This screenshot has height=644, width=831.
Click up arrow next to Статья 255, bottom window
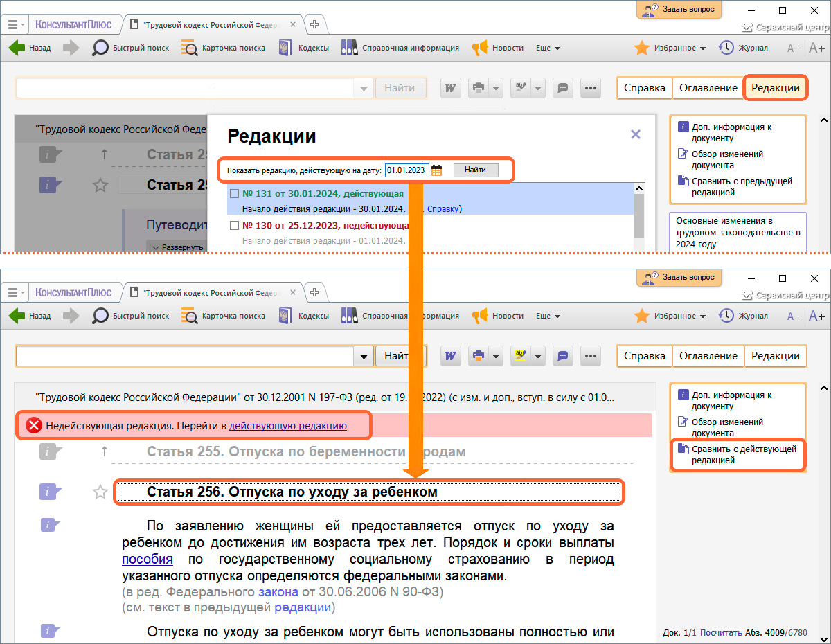point(105,451)
